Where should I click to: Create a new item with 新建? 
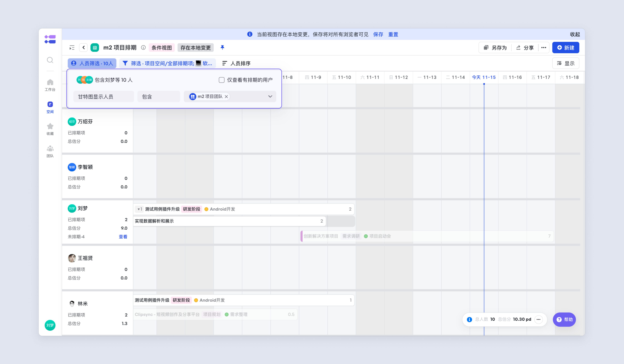point(566,48)
